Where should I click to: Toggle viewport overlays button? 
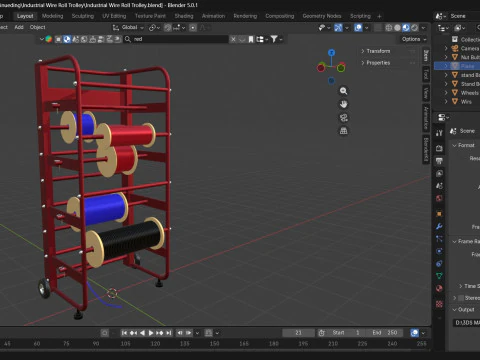[x=358, y=28]
